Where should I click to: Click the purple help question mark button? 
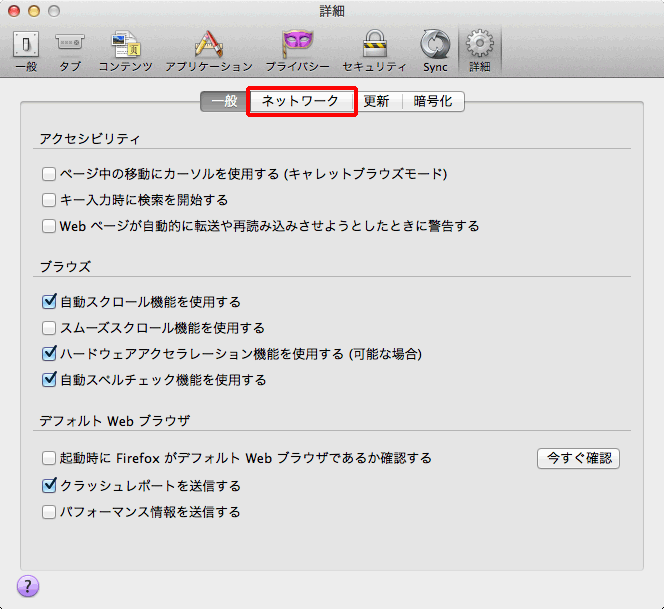pyautogui.click(x=28, y=586)
